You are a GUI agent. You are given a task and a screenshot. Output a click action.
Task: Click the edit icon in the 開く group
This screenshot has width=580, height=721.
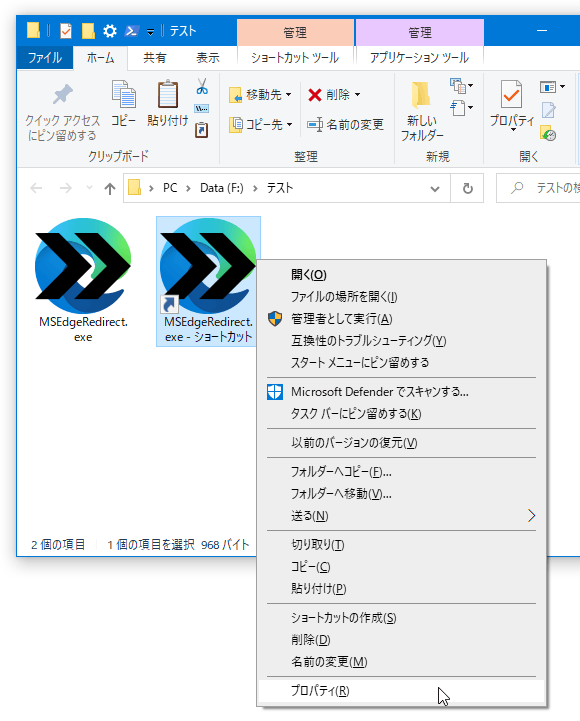point(548,110)
